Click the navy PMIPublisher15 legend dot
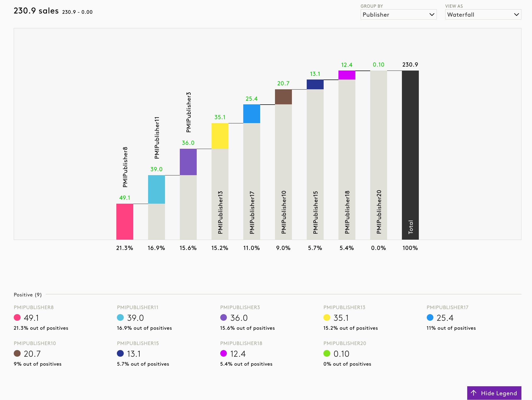The width and height of the screenshot is (532, 400). (120, 354)
